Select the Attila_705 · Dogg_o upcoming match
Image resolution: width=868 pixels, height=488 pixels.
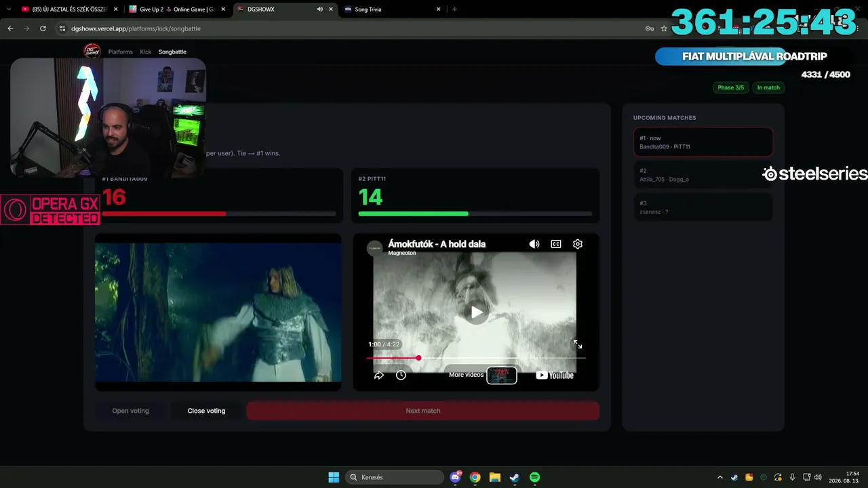(703, 175)
